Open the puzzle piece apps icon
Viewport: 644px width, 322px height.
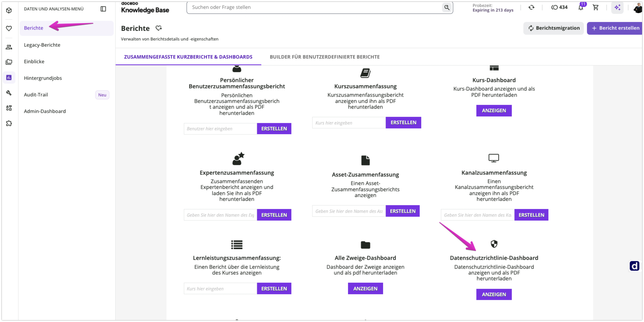point(9,123)
